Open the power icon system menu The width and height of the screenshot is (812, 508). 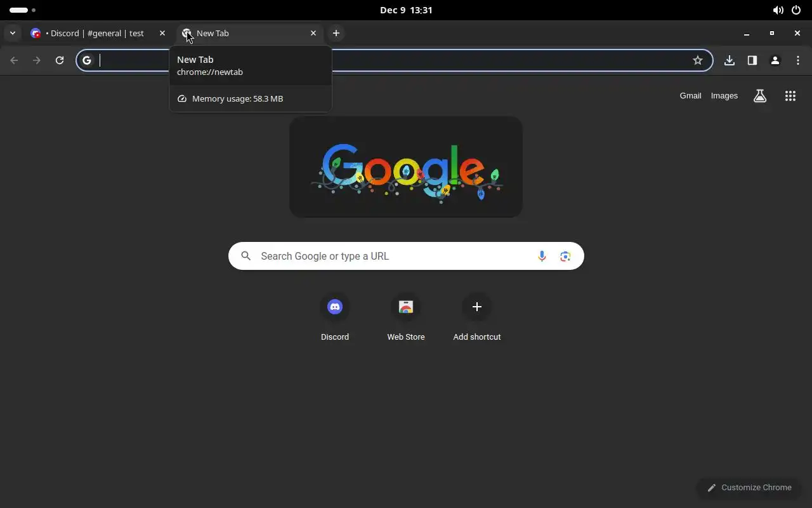pos(796,10)
